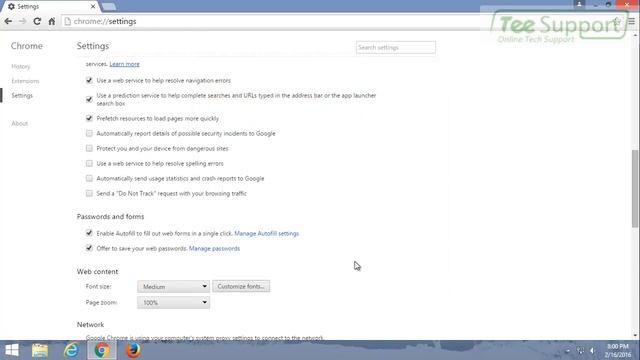Viewport: 640px width, 360px height.
Task: Click the page icon in address bar
Action: point(68,21)
